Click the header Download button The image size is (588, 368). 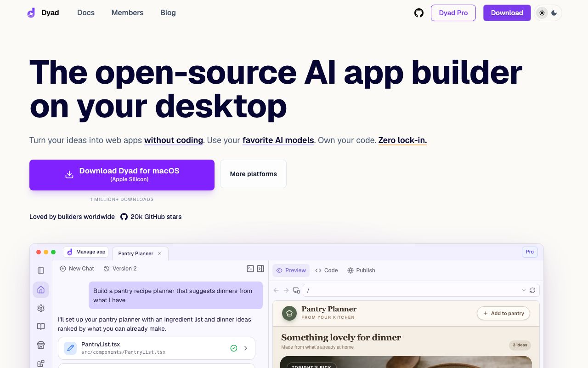click(x=507, y=13)
